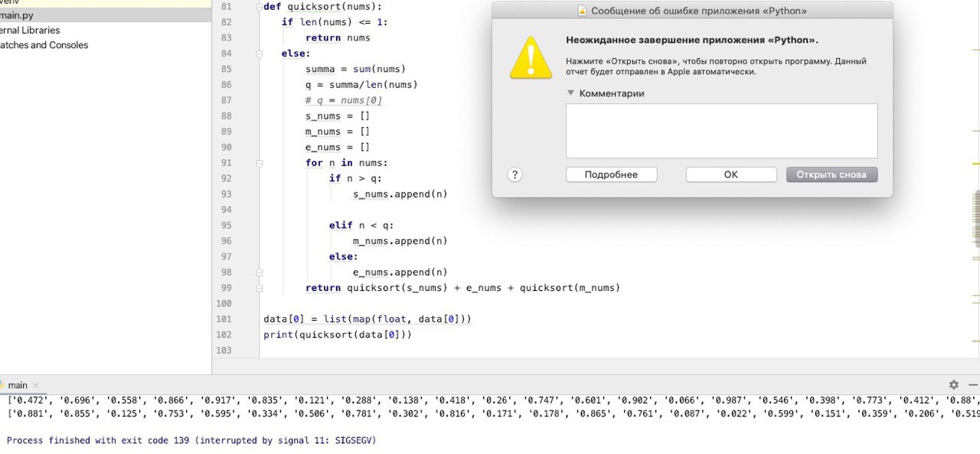Viewport: 980px width, 454px height.
Task: Click OK in the error dialog
Action: click(731, 175)
